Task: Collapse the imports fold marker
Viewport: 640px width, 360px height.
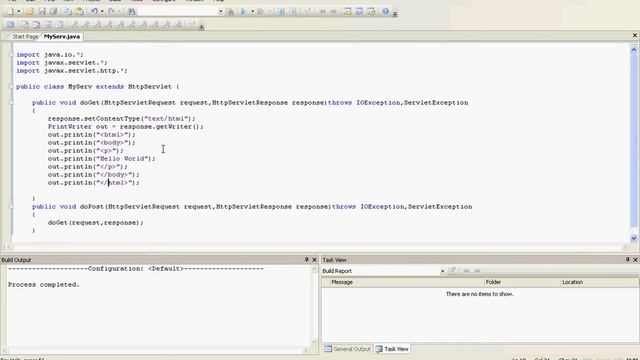Action: 11,54
